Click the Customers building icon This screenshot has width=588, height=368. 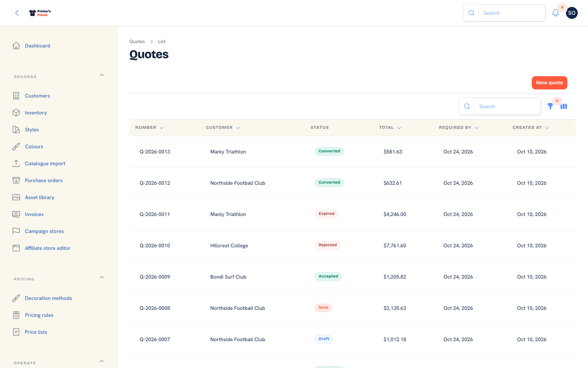16,96
